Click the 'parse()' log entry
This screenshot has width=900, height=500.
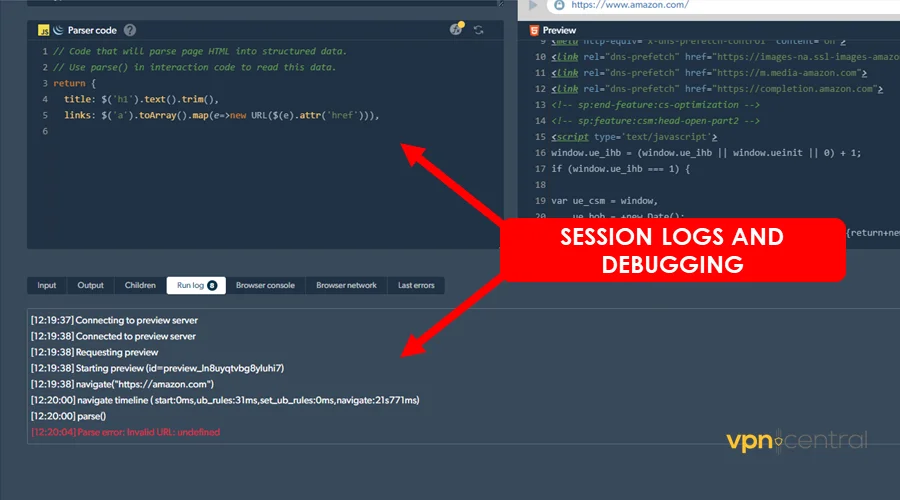68,416
